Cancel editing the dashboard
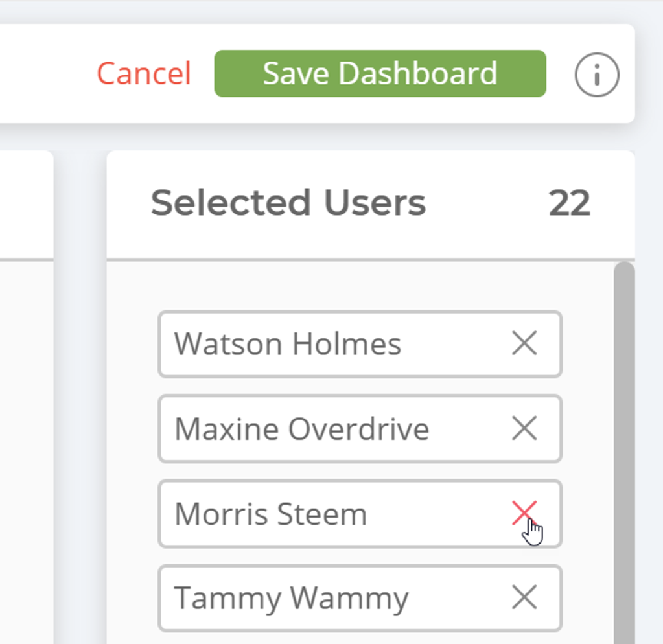 pos(144,74)
